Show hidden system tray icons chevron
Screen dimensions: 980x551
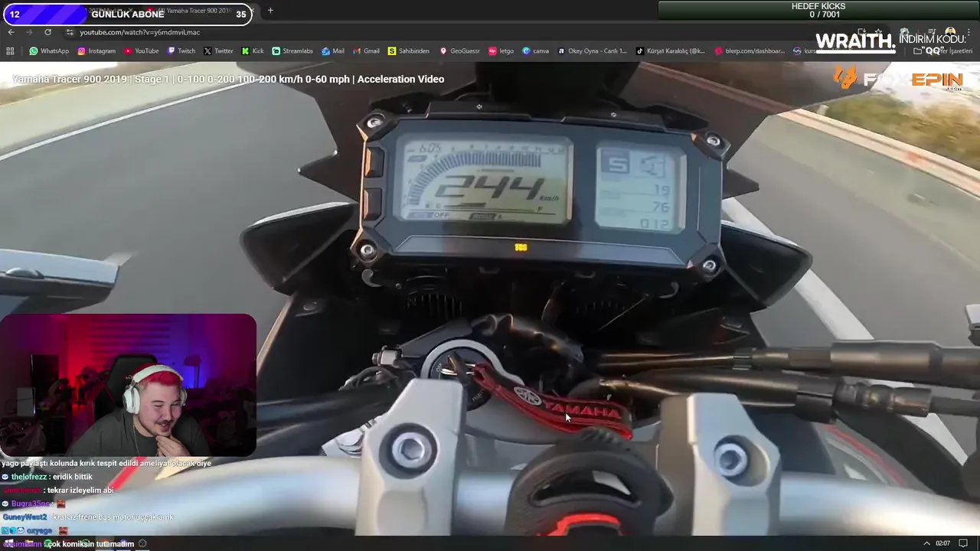[926, 543]
